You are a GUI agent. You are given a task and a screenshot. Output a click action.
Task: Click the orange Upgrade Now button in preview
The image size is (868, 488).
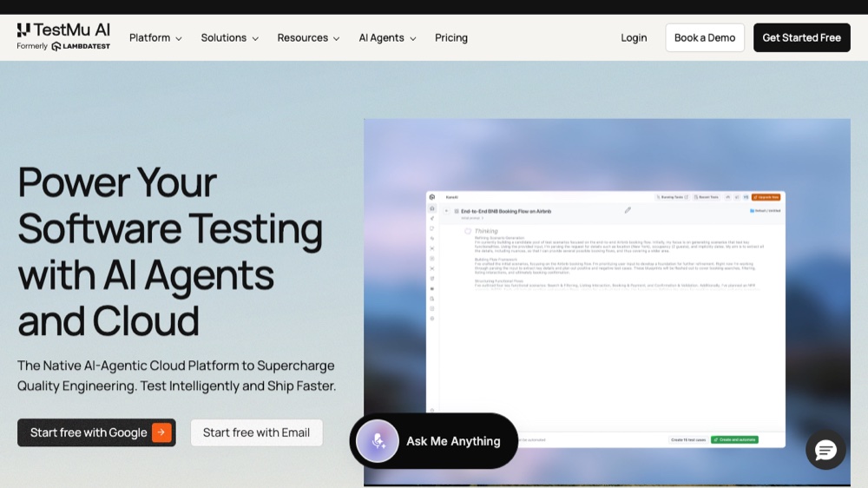tap(766, 197)
